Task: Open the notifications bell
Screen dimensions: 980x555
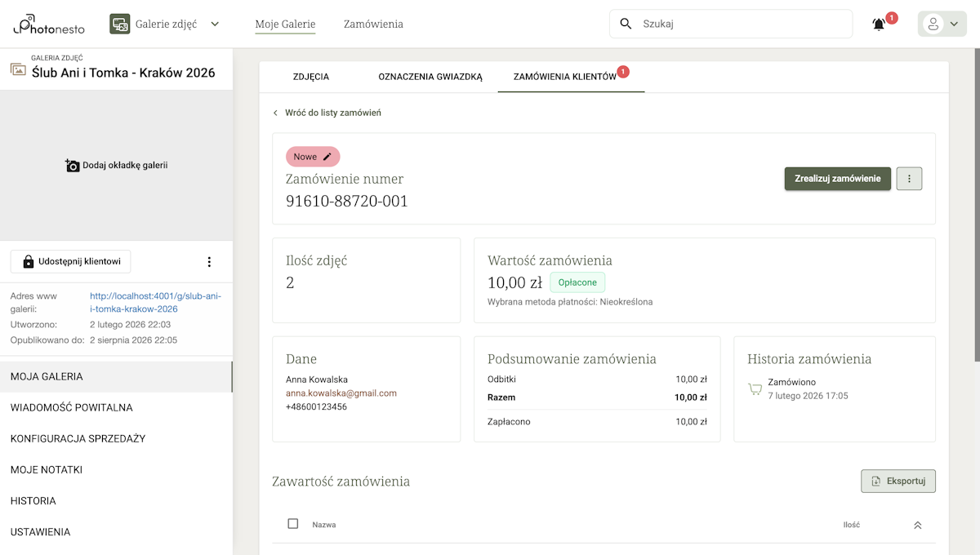Action: (879, 24)
